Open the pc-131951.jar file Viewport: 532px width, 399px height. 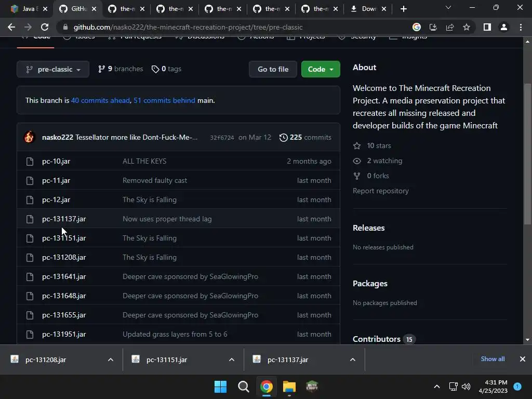[64, 335]
